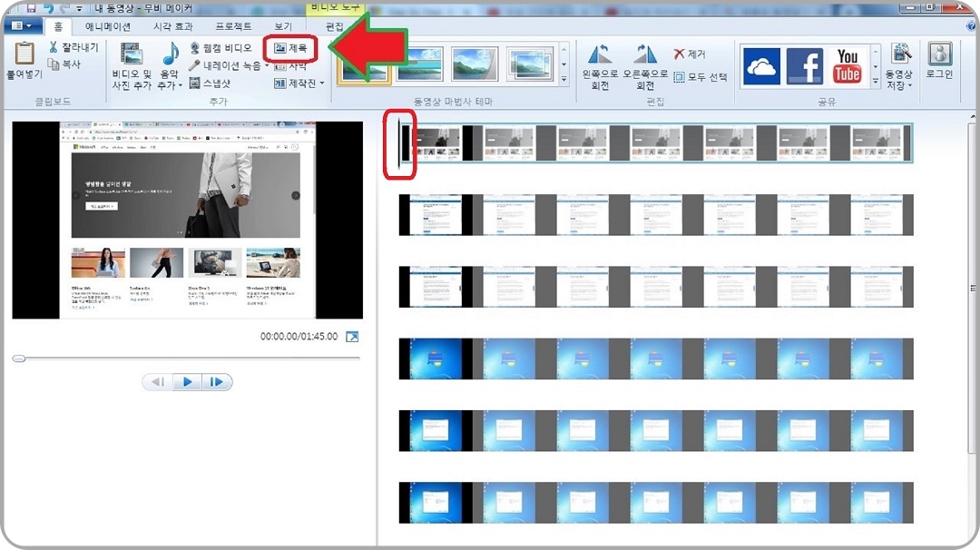The height and width of the screenshot is (550, 980).
Task: Step forward one frame in preview
Action: (x=216, y=382)
